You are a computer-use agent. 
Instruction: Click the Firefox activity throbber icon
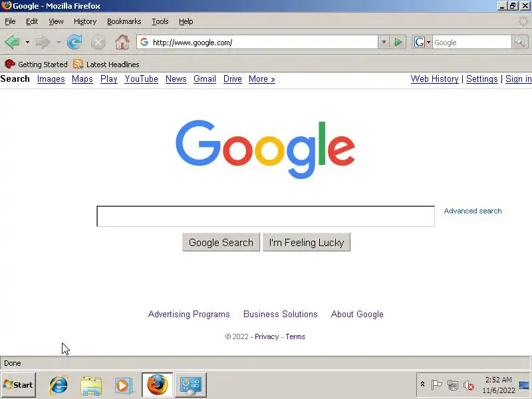tap(523, 21)
